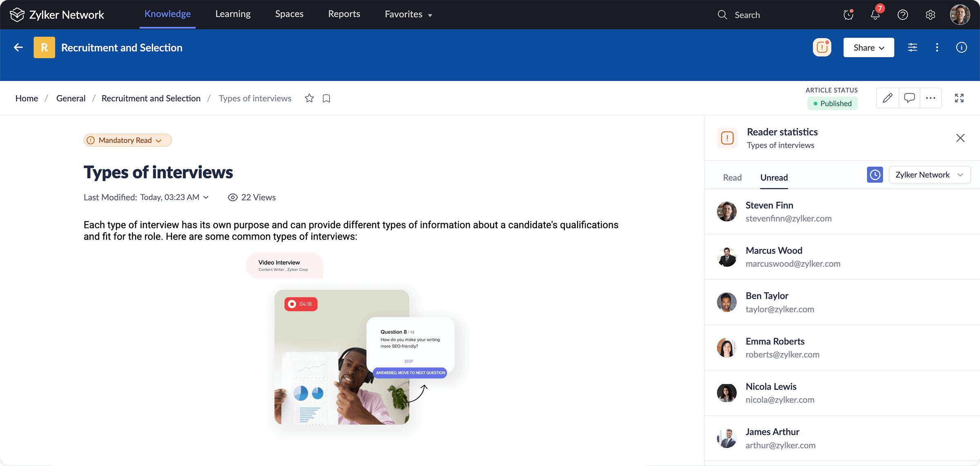Open the filter sliders icon beside Share
The width and height of the screenshot is (980, 466).
912,48
